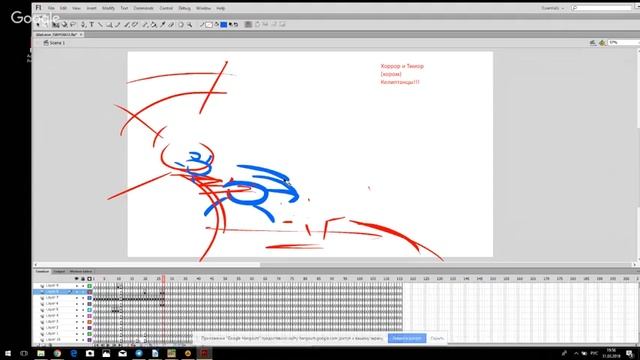
Task: Toggle visibility dot for Layer 9
Action: [x=76, y=286]
